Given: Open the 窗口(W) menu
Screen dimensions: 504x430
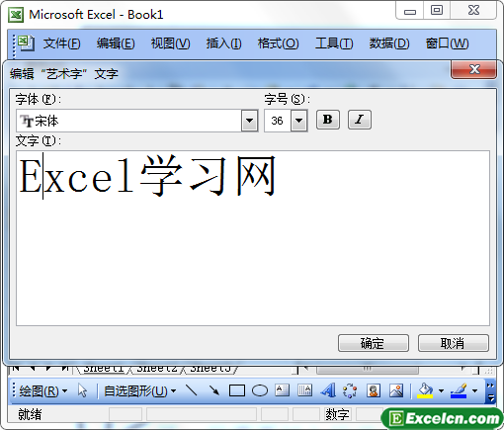Looking at the screenshot, I should pos(447,43).
